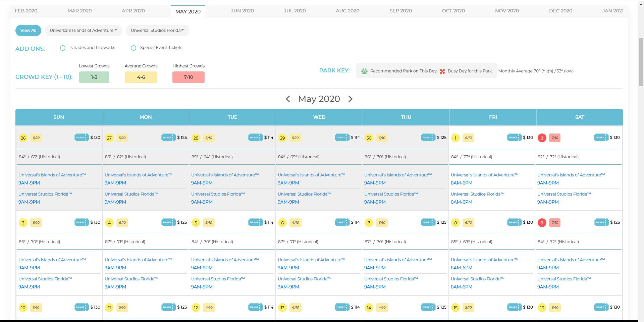Select the MAY 2020 tab
The width and height of the screenshot is (644, 322).
coord(188,11)
